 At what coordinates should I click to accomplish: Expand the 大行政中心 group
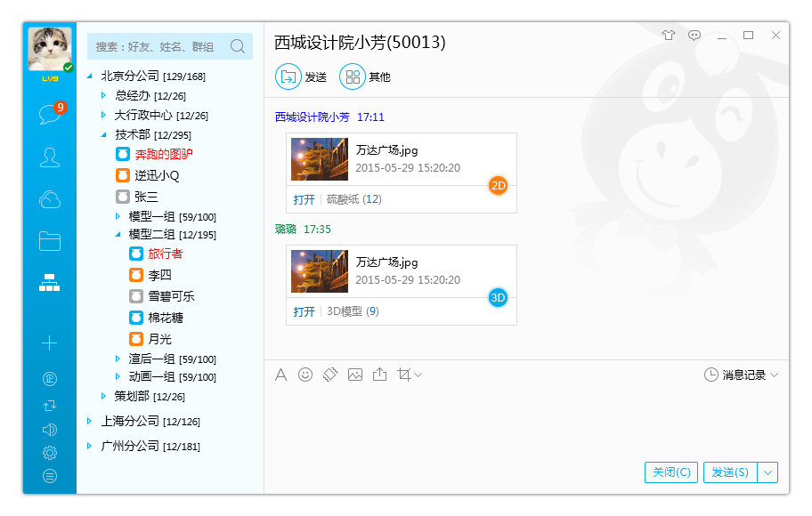(103, 115)
